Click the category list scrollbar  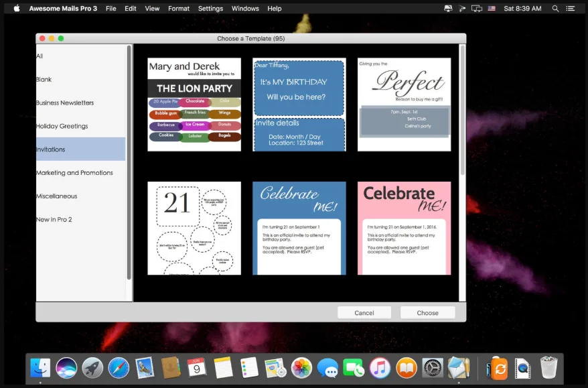pos(129,162)
